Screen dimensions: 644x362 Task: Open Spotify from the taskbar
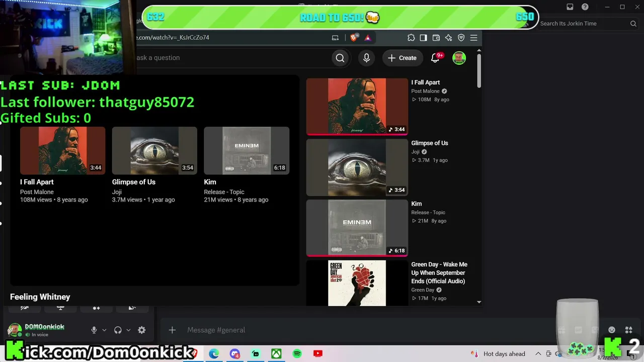(x=297, y=354)
